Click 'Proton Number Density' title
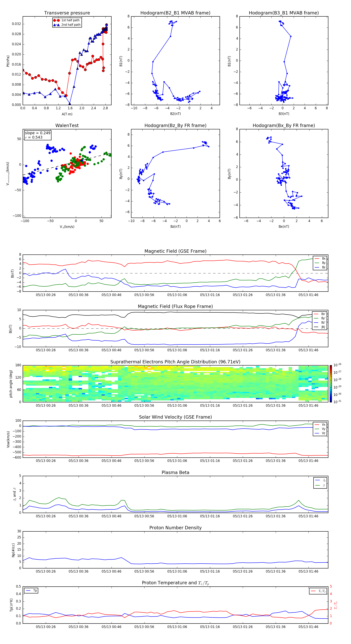This screenshot has width=351, height=644. (x=175, y=528)
